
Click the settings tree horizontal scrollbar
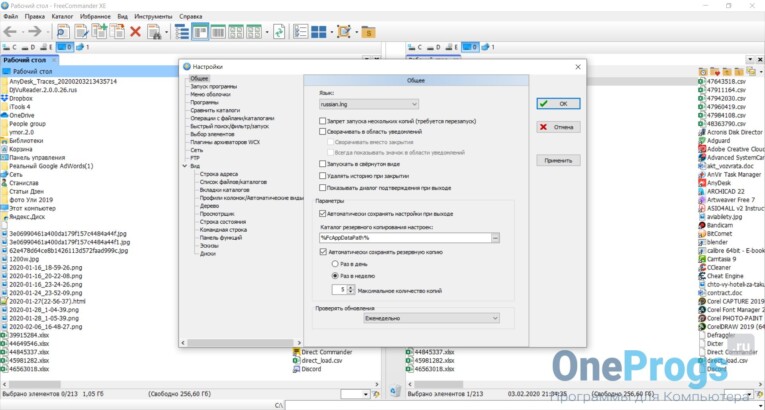point(242,343)
